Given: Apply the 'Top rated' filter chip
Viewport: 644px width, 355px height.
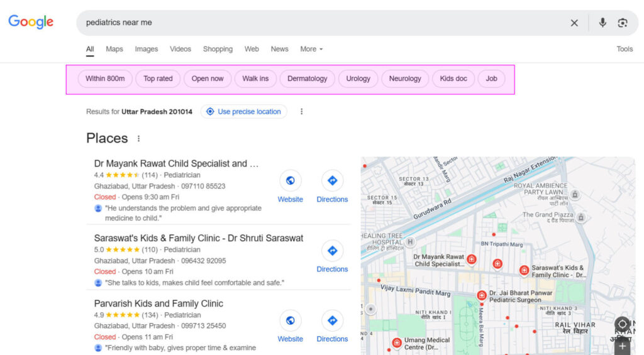Looking at the screenshot, I should coord(158,79).
